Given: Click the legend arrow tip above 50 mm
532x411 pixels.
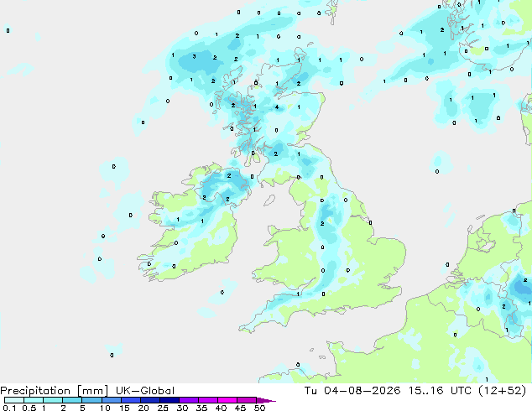Looking at the screenshot, I should click(266, 400).
